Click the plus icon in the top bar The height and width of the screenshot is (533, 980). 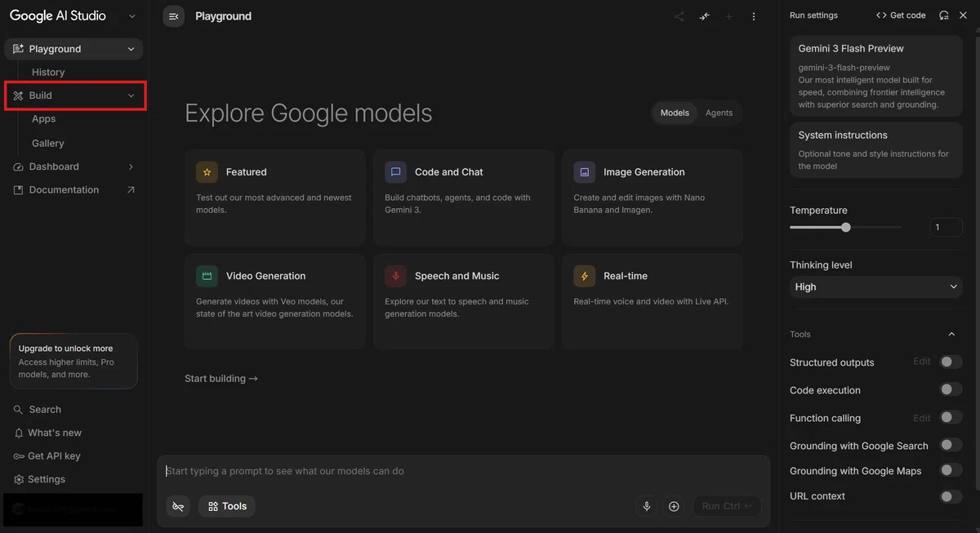729,16
